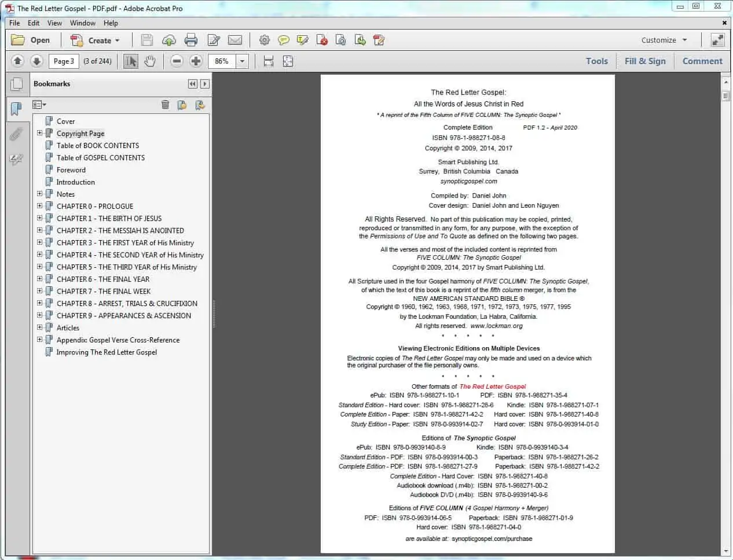This screenshot has height=560, width=733.
Task: Open the Tools pane
Action: click(596, 61)
